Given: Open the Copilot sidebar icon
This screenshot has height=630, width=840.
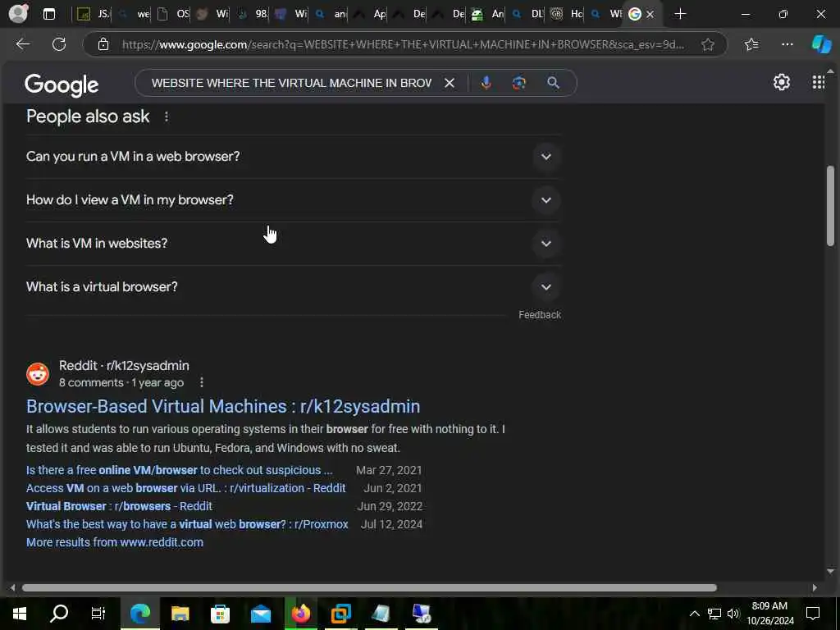Looking at the screenshot, I should pos(821,44).
